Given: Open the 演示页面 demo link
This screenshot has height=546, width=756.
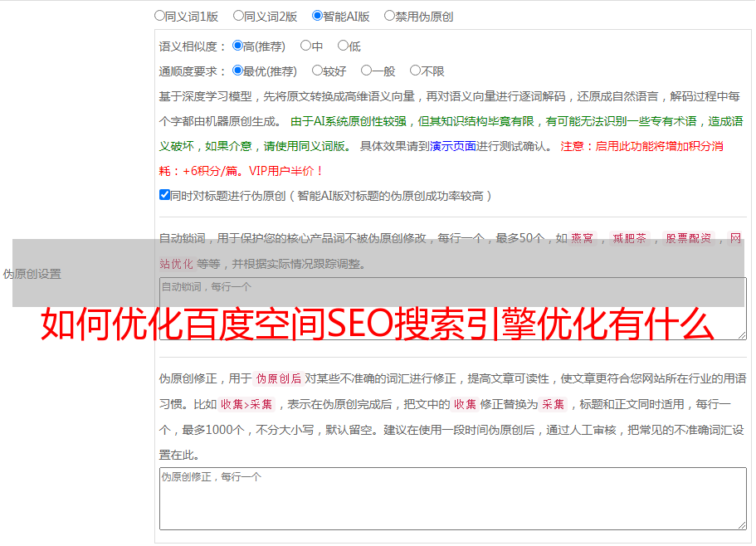Looking at the screenshot, I should tap(453, 146).
